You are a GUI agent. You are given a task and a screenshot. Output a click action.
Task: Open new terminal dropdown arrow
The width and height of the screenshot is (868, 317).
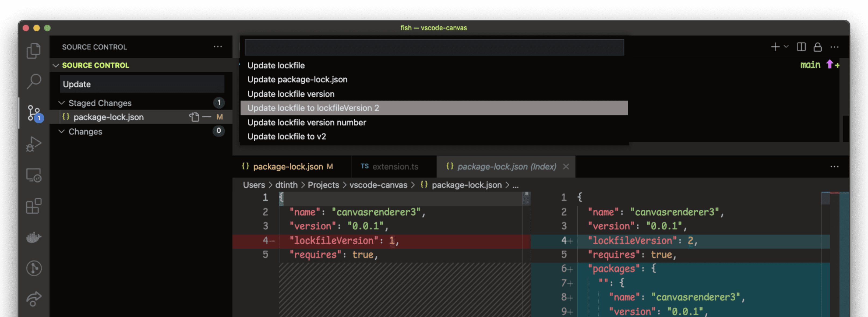tap(786, 47)
